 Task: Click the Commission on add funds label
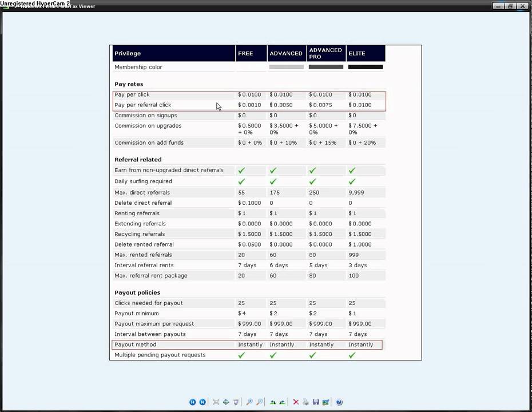point(149,142)
